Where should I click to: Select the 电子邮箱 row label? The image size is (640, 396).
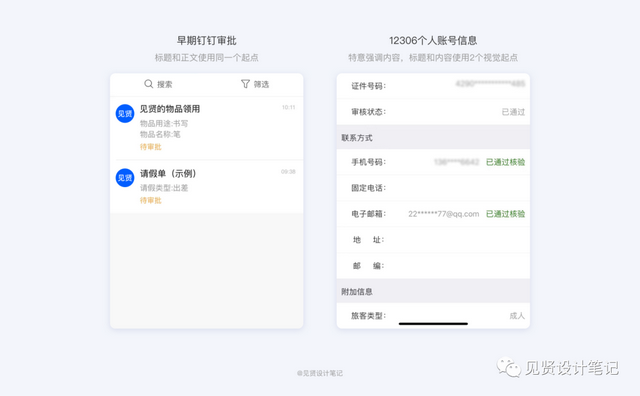point(369,214)
